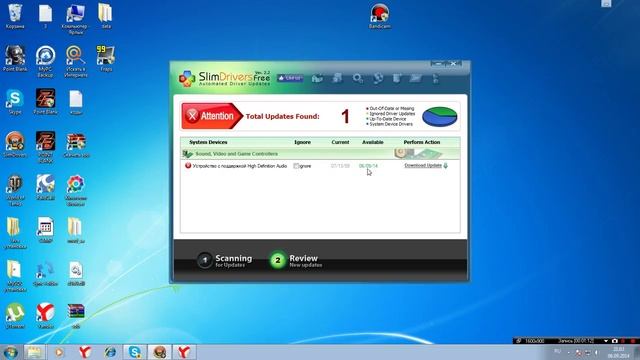Click the Download Update link
Viewport: 640px width, 360px height.
point(423,165)
